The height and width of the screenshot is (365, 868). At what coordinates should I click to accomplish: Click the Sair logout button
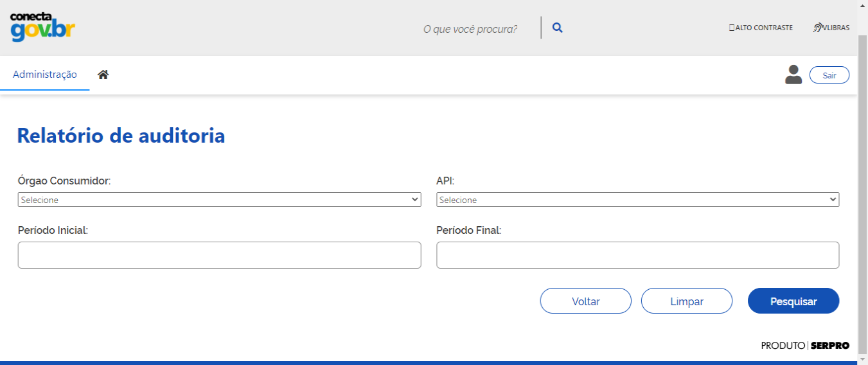[x=829, y=75]
